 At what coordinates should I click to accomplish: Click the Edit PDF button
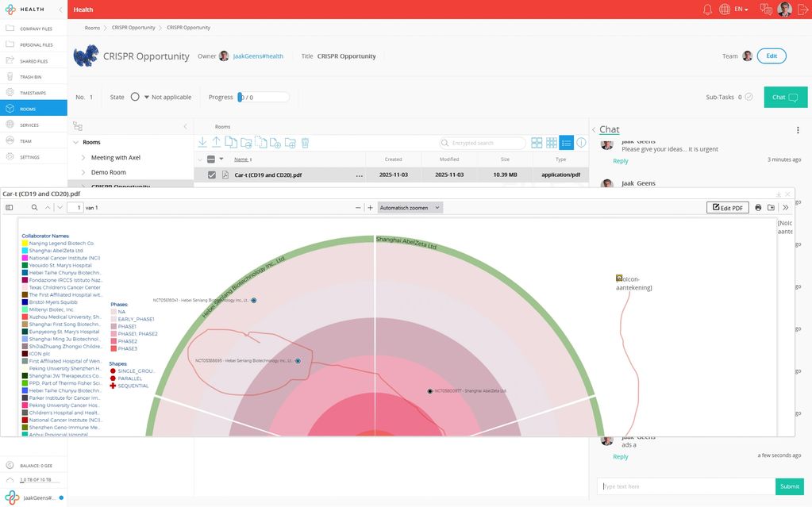728,208
